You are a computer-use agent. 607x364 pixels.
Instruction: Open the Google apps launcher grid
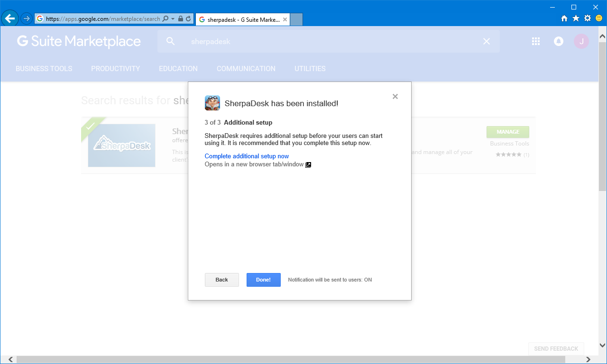tap(535, 41)
